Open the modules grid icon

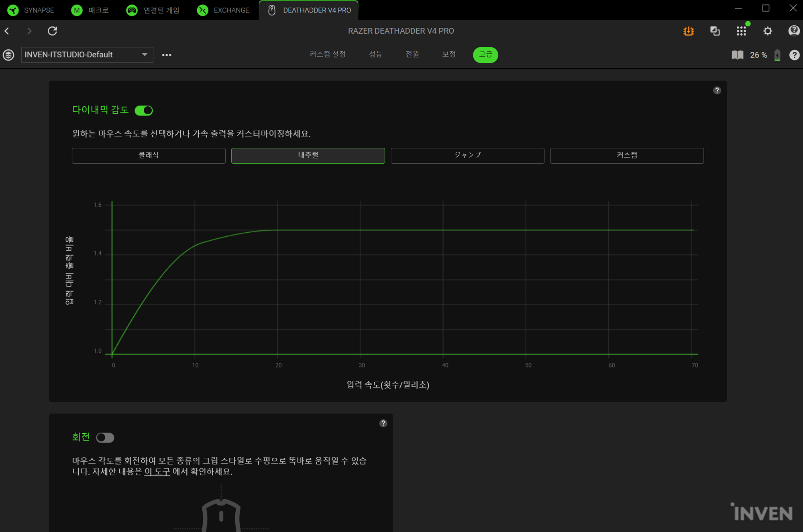point(741,31)
